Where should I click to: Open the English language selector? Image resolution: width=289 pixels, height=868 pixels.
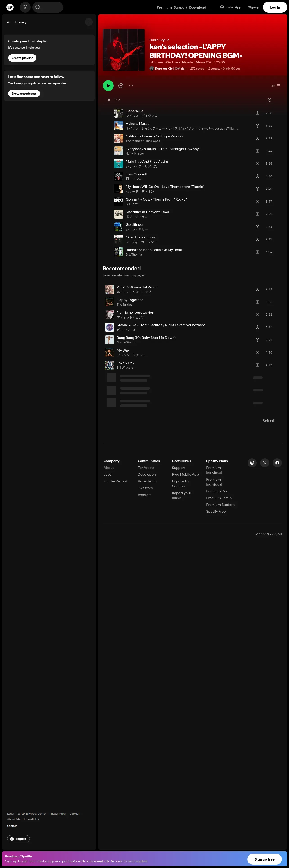[18, 839]
